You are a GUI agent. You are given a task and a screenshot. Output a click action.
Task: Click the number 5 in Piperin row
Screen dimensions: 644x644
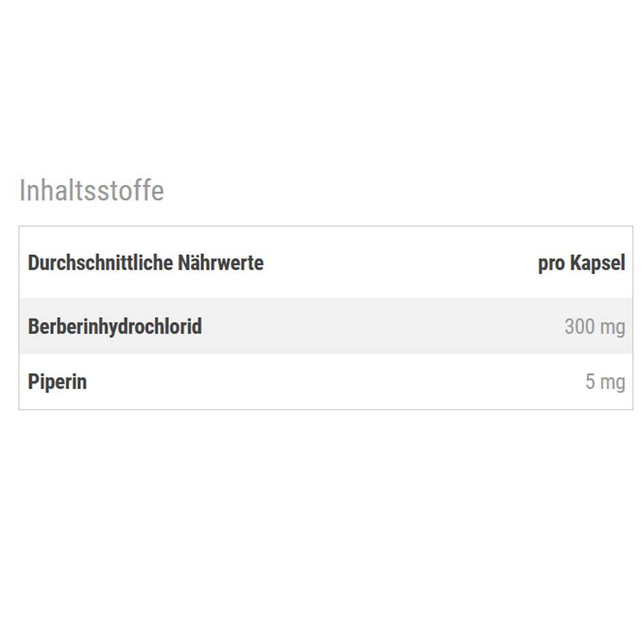pyautogui.click(x=590, y=382)
